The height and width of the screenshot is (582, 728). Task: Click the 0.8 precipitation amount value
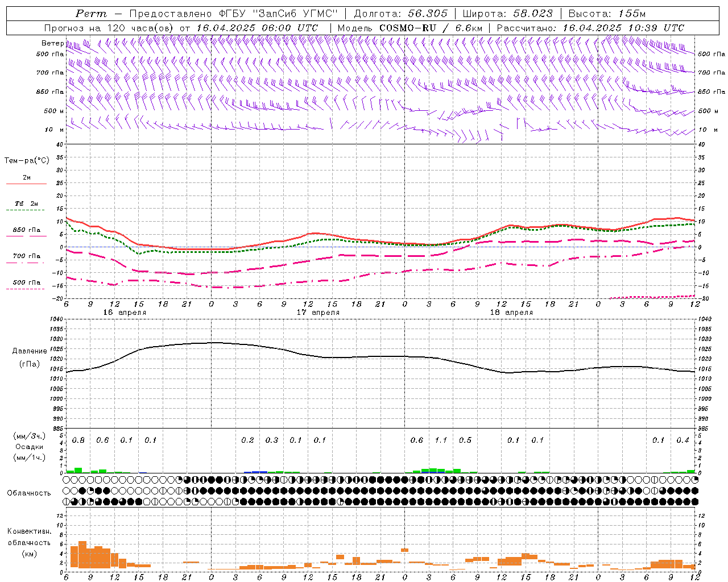point(78,440)
